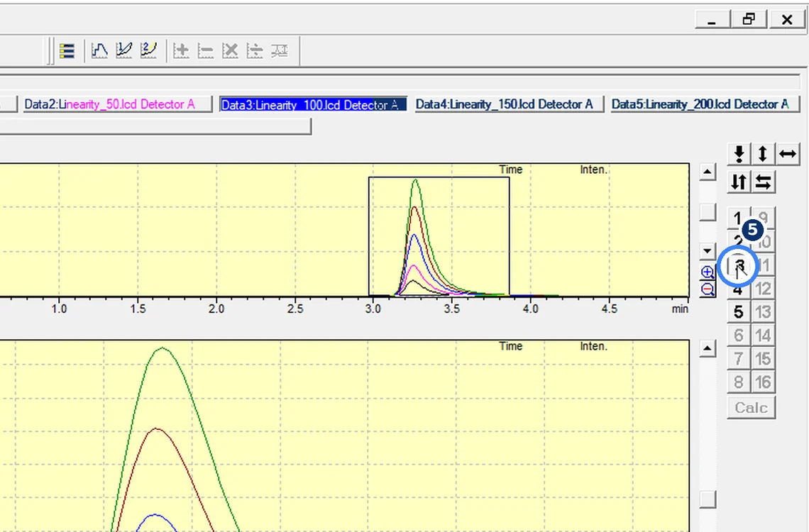
Task: Toggle data number 1 button
Action: point(738,218)
